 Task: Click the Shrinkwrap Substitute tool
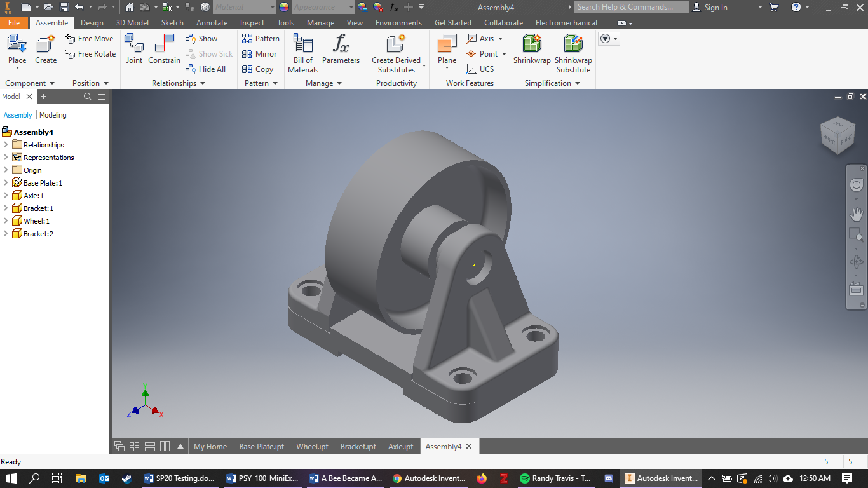click(573, 53)
